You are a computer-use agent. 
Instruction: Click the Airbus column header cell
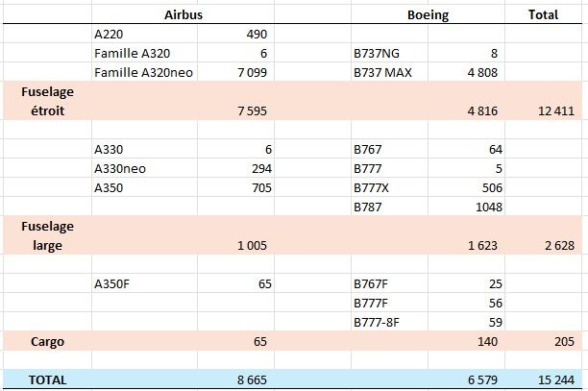pos(182,15)
